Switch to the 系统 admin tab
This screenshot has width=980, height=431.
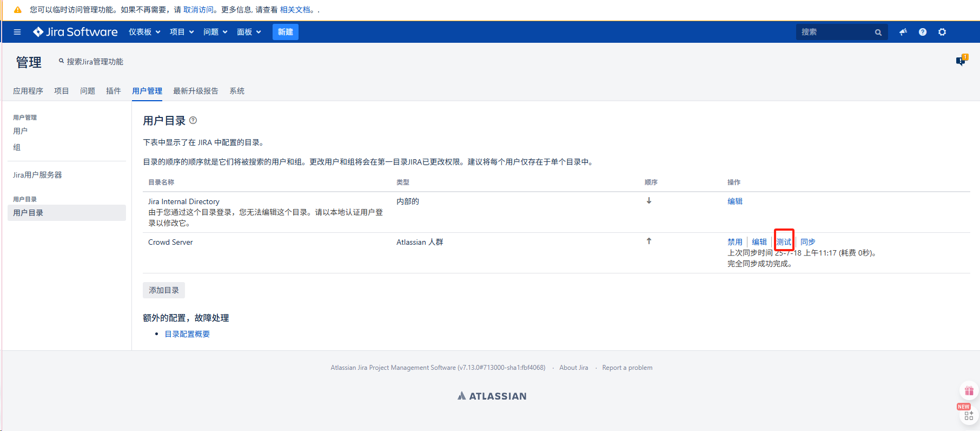(x=237, y=91)
